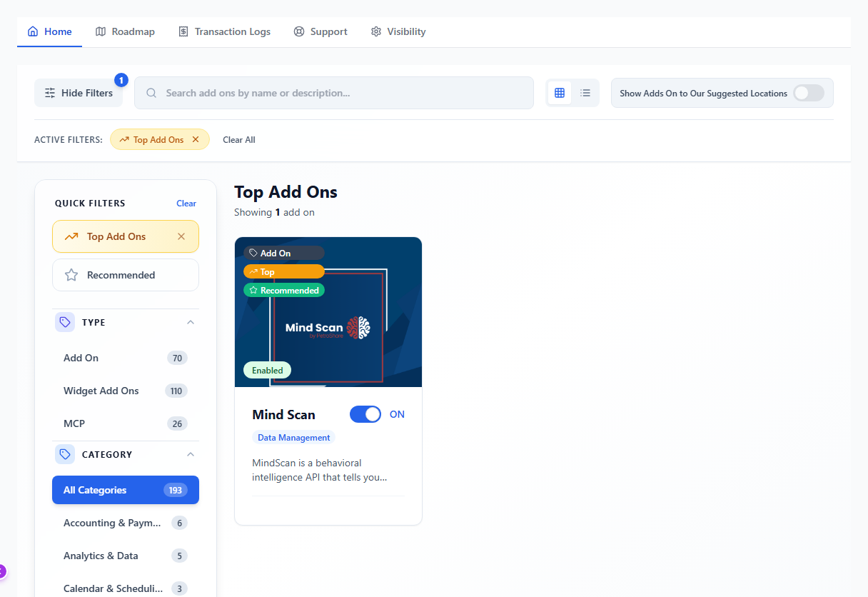Open the Support tab
Viewport: 868px width, 597px height.
coord(321,31)
